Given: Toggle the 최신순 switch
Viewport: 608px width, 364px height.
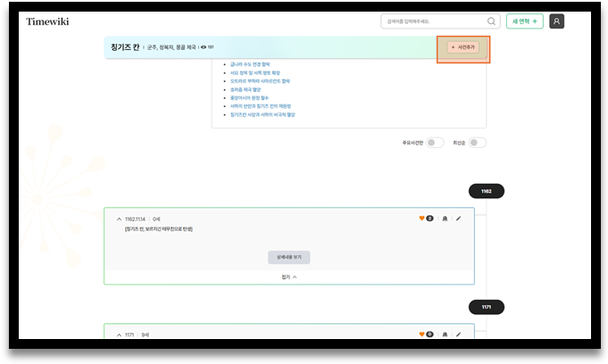Looking at the screenshot, I should pos(478,143).
